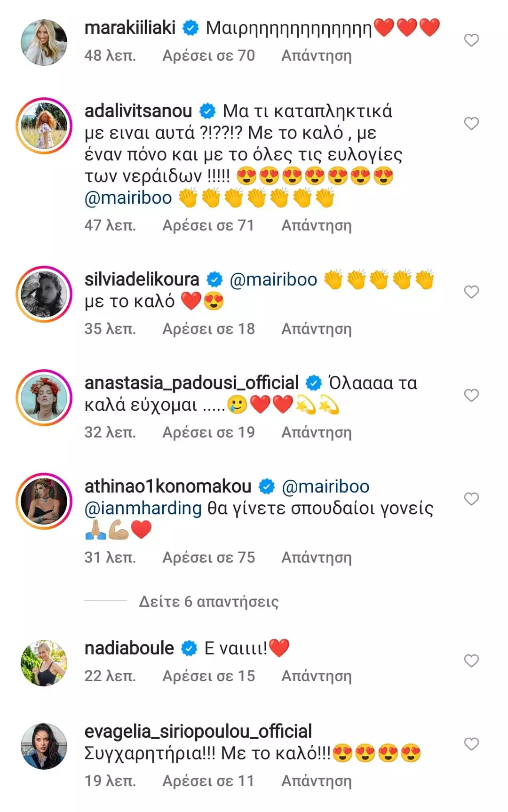
Task: Open the @ianmharding mention link
Action: pyautogui.click(x=143, y=509)
